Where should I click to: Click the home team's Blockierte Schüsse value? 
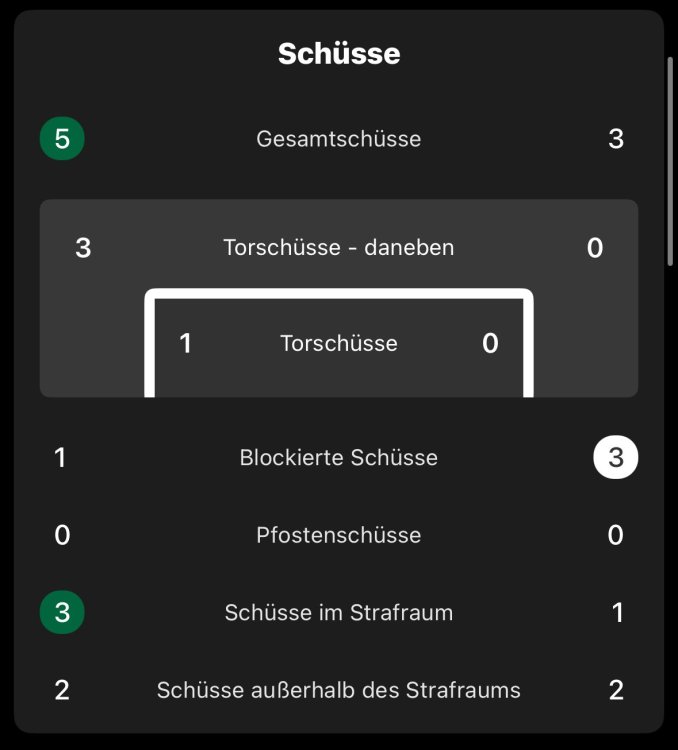[x=61, y=458]
